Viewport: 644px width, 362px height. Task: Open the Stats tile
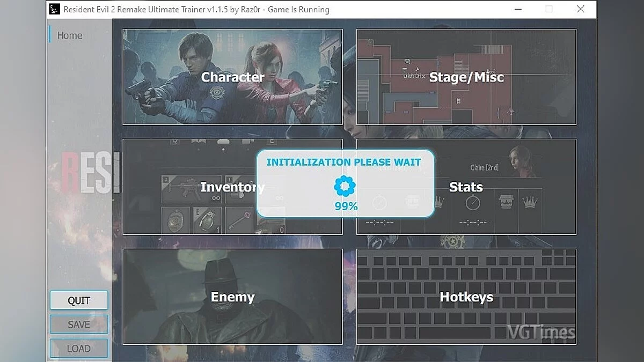click(466, 187)
